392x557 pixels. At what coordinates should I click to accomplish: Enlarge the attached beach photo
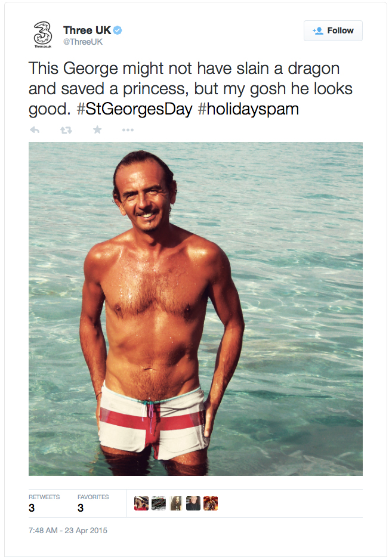196,309
